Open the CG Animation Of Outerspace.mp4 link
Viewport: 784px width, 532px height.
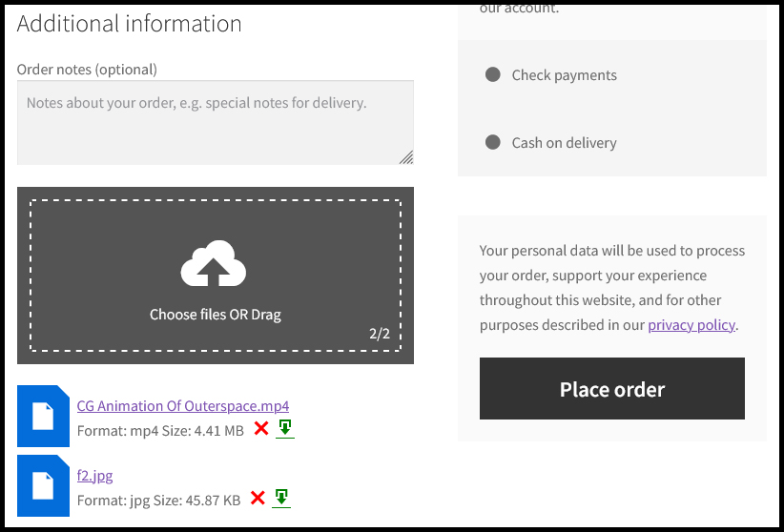pyautogui.click(x=183, y=405)
